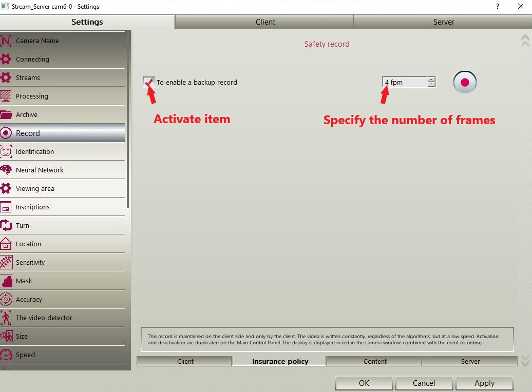532x392 pixels.
Task: Click the Speed gauge icon
Action: pyautogui.click(x=6, y=355)
